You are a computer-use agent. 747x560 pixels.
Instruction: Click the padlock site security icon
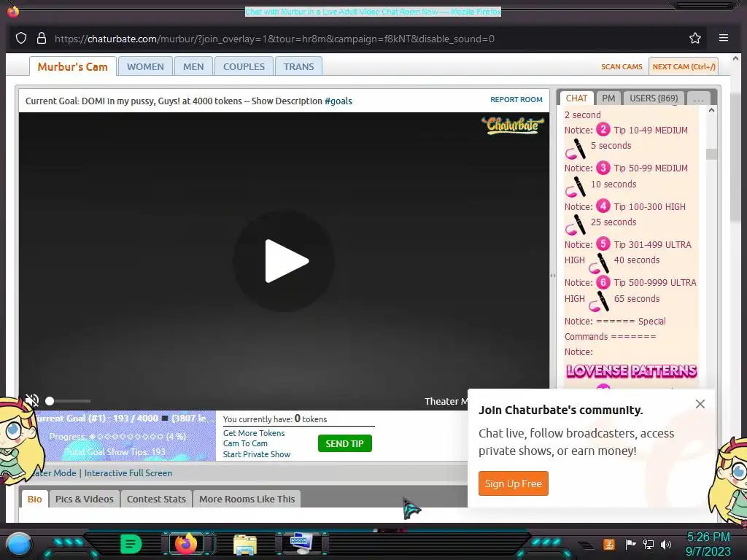(42, 38)
